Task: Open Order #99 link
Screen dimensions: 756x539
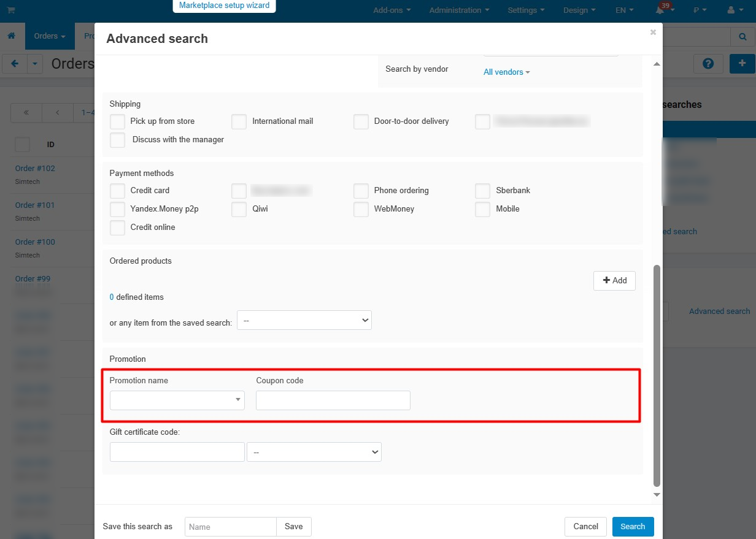Action: (33, 279)
